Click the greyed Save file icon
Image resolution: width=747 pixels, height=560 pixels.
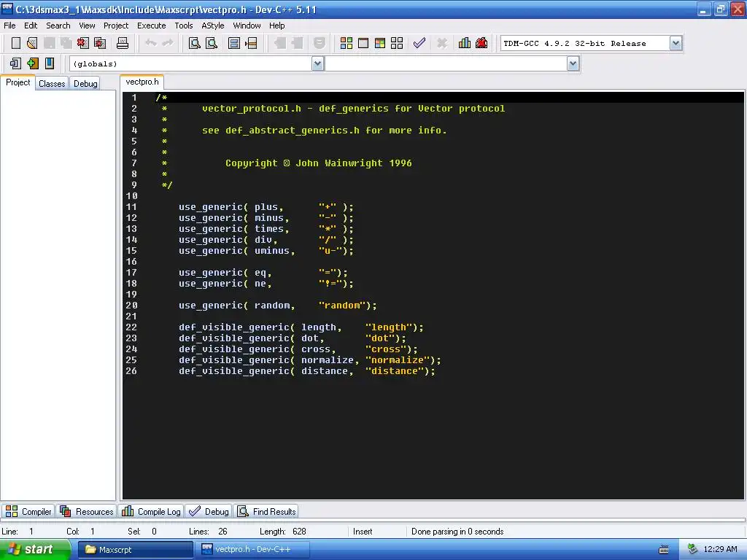coord(49,43)
